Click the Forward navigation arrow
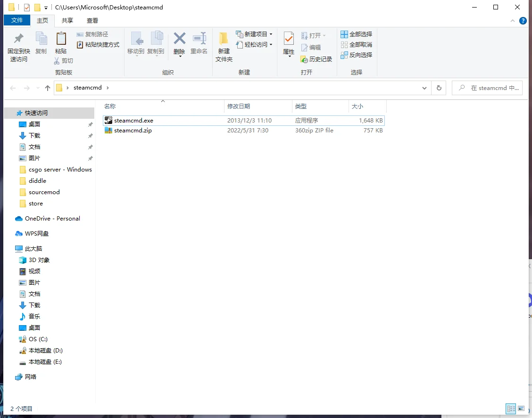The height and width of the screenshot is (418, 532). [27, 88]
